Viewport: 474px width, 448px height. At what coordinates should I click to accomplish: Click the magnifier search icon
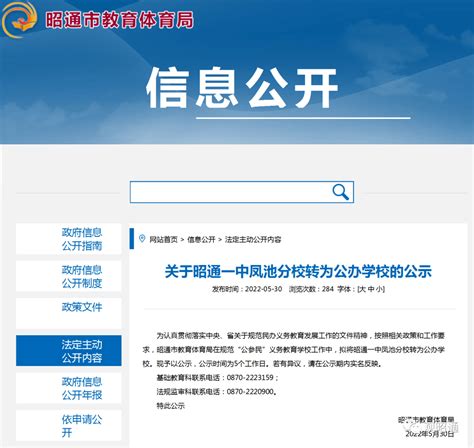[x=340, y=192]
